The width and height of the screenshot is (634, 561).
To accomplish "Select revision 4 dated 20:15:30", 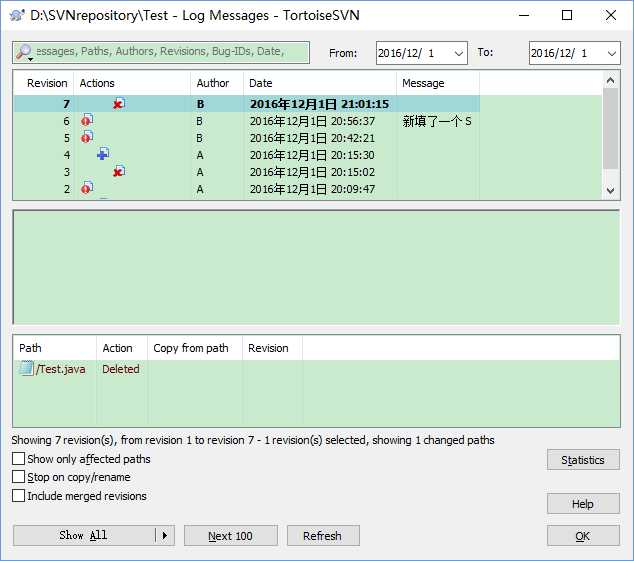I will click(247, 155).
